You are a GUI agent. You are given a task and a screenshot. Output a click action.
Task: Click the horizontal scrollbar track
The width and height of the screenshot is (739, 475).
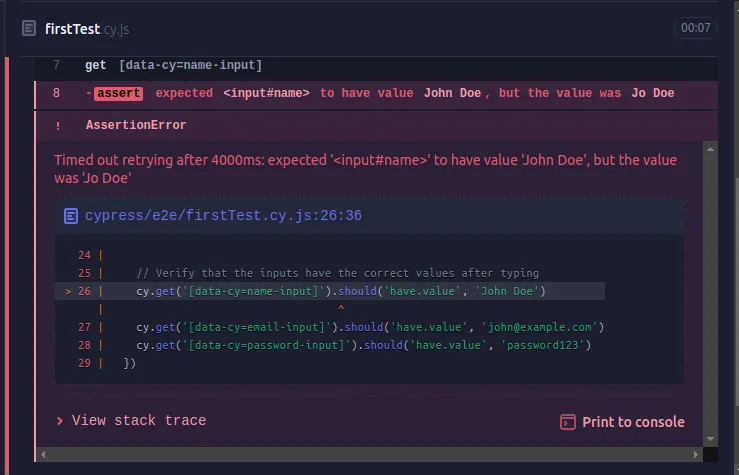[369, 454]
